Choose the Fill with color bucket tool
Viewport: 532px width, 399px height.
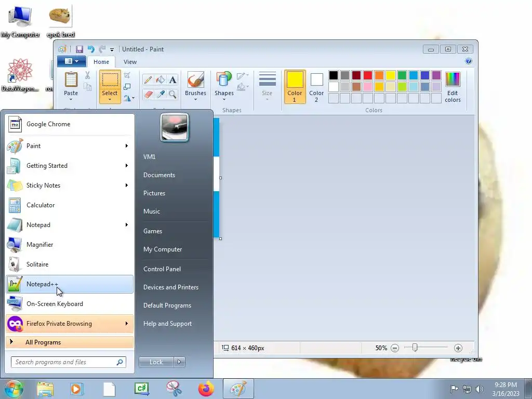coord(160,79)
